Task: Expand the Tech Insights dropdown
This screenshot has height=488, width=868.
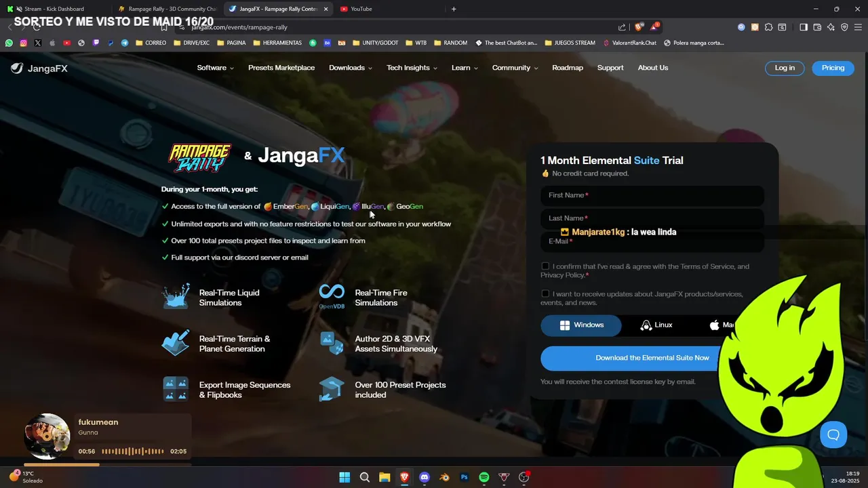Action: [x=412, y=68]
